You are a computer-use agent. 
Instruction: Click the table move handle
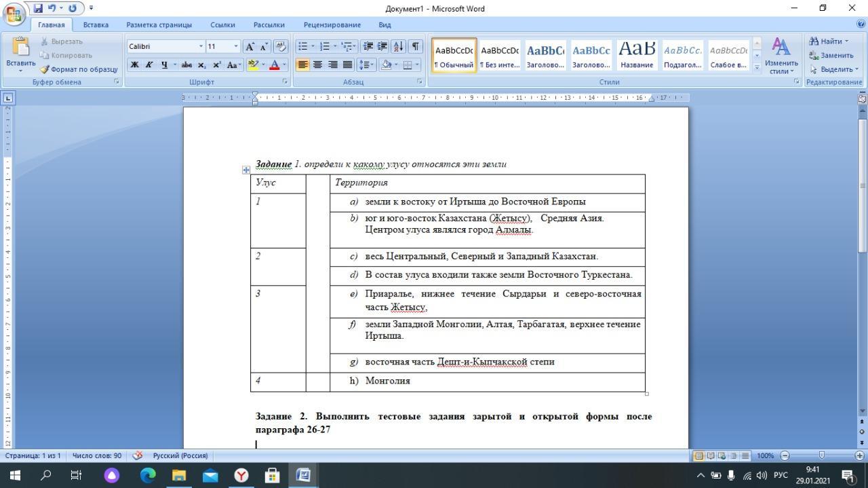(246, 170)
